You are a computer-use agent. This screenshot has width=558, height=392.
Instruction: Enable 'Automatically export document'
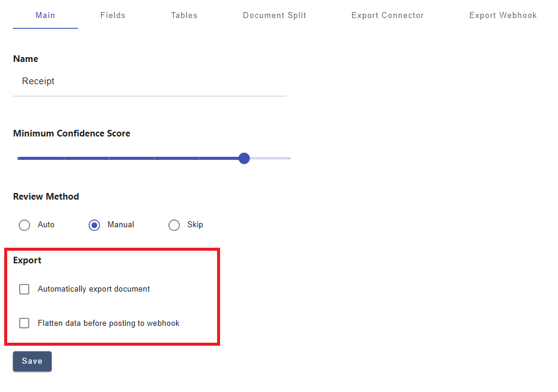(x=24, y=289)
